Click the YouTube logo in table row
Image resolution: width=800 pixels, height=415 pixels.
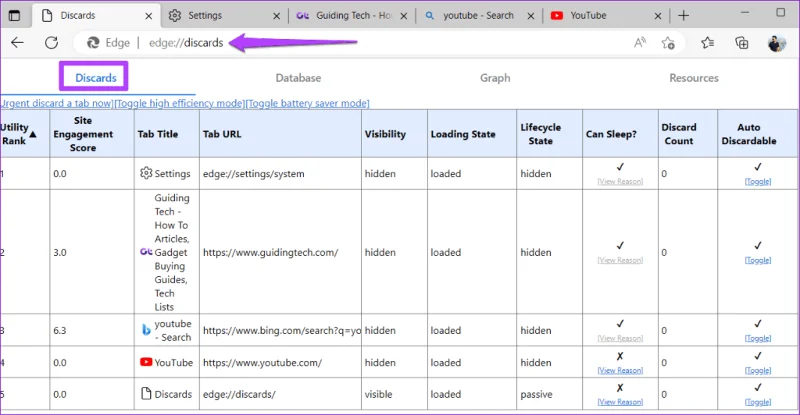146,362
